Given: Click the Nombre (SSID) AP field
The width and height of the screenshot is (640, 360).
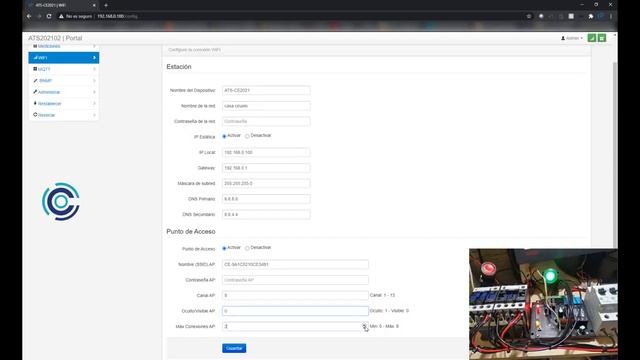Looking at the screenshot, I should coord(295,264).
